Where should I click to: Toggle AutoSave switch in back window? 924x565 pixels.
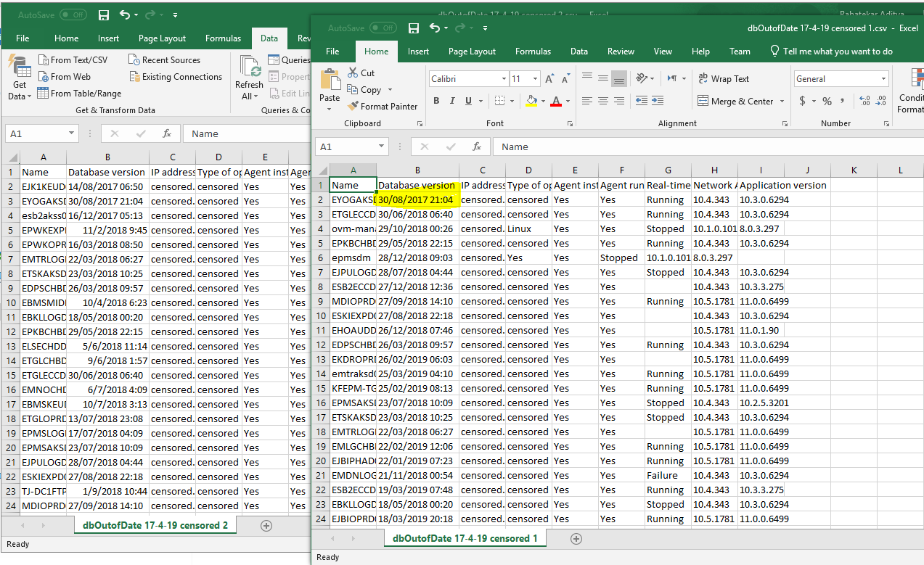tap(73, 15)
